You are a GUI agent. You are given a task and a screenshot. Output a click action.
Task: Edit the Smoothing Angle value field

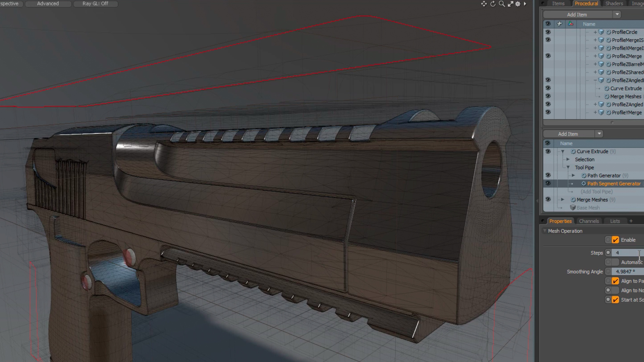(x=627, y=271)
